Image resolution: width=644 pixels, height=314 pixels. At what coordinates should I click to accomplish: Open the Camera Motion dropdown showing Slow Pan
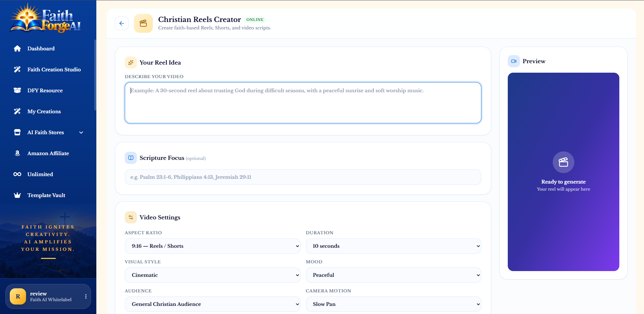tap(393, 304)
